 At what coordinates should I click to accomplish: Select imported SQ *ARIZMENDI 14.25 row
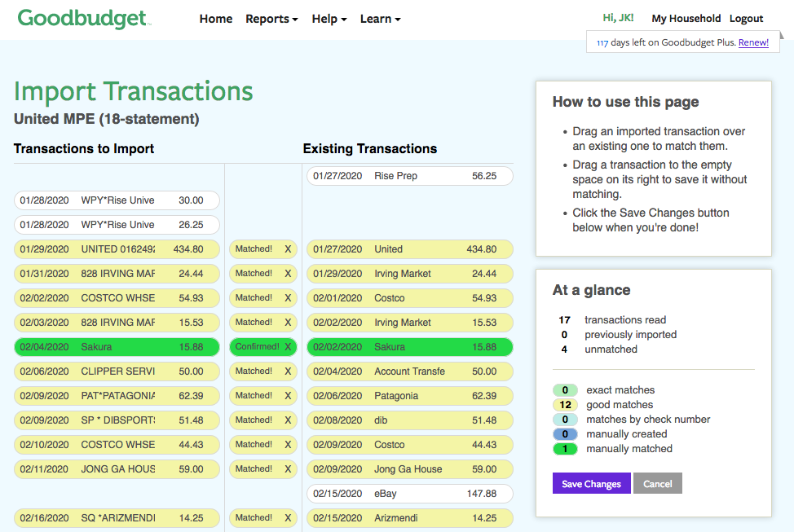click(117, 518)
